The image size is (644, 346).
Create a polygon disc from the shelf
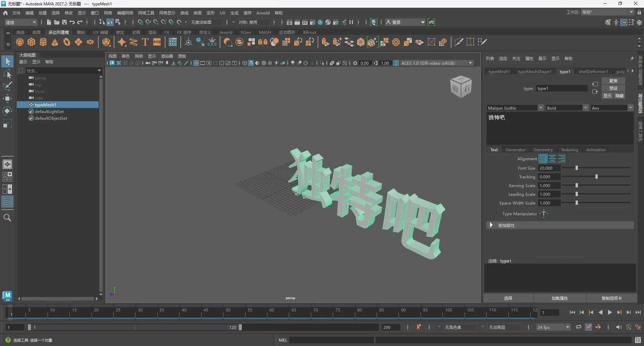pos(90,42)
